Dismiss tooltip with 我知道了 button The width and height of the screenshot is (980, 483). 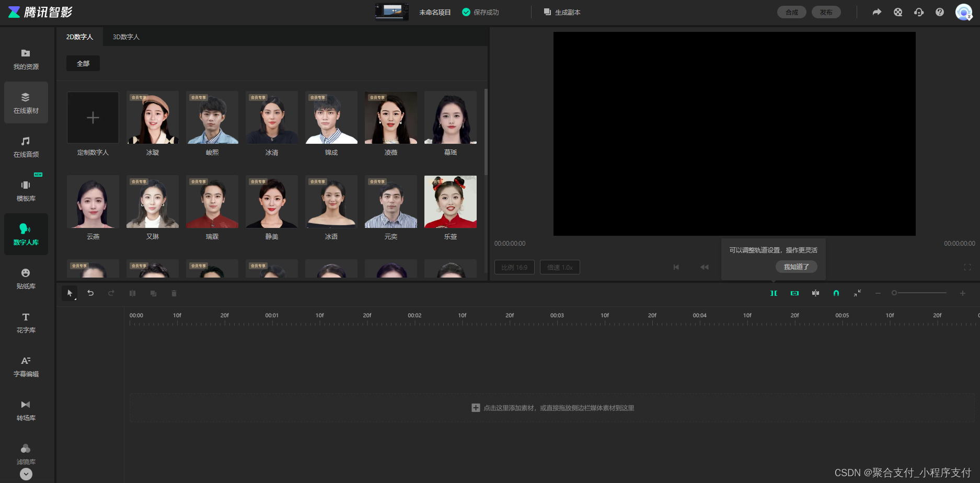[797, 267]
